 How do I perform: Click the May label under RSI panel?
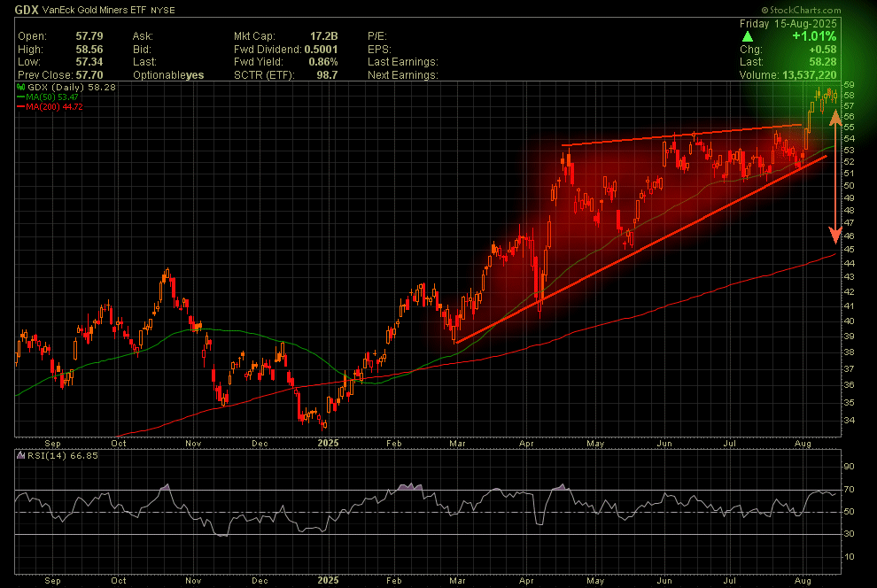tap(595, 580)
